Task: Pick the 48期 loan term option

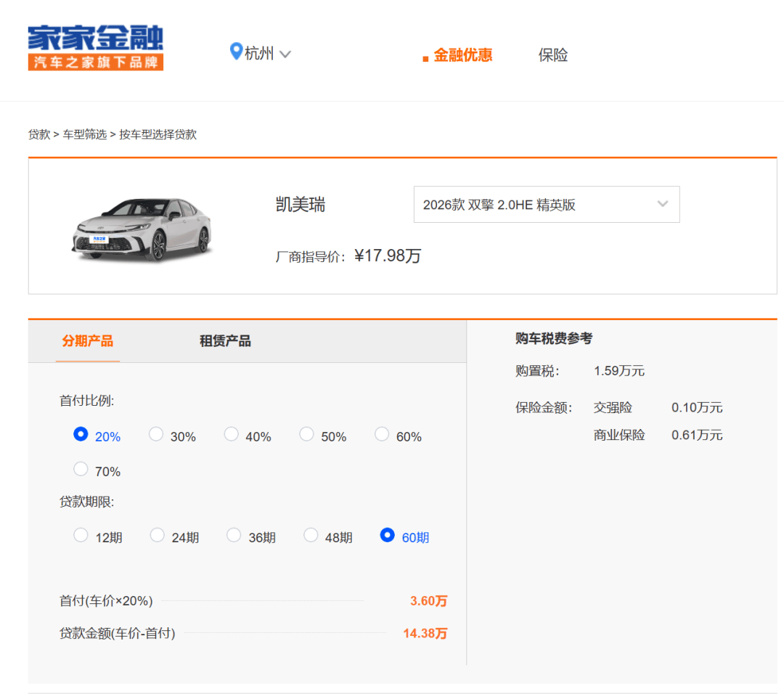Action: [311, 535]
